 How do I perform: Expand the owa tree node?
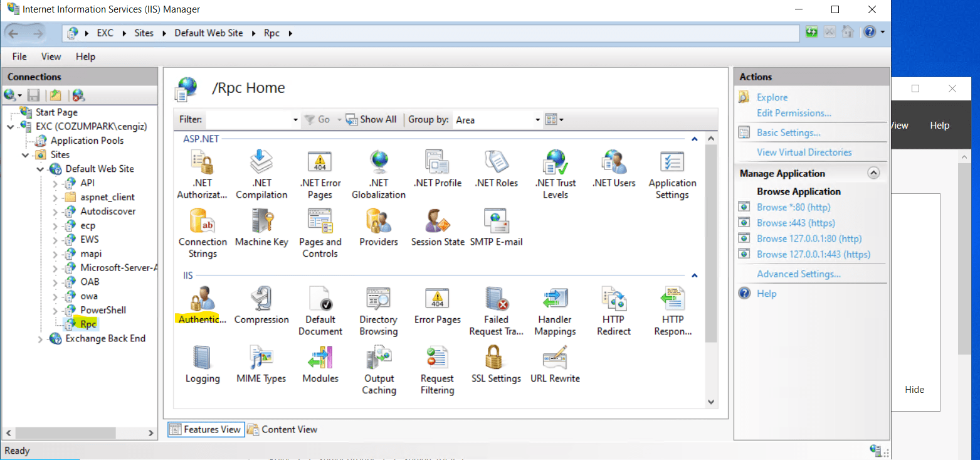point(54,296)
